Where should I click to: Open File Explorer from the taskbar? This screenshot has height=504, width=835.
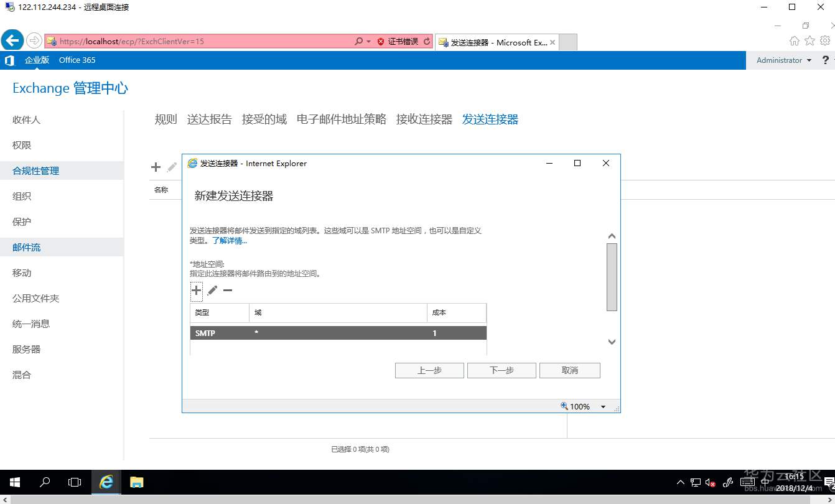point(136,482)
